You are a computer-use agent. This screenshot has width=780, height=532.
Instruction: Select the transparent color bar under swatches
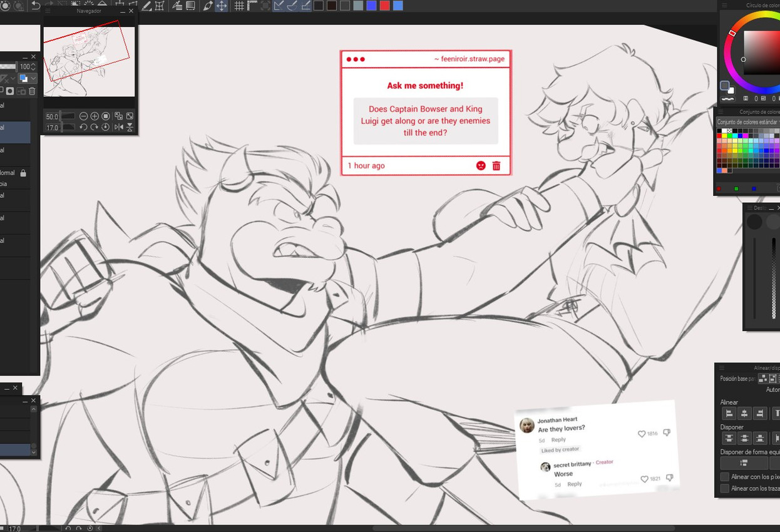(729, 99)
